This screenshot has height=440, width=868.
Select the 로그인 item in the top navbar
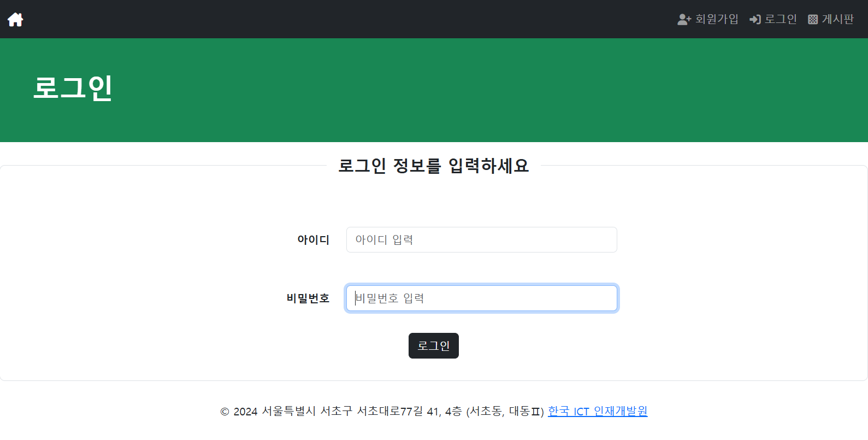780,19
